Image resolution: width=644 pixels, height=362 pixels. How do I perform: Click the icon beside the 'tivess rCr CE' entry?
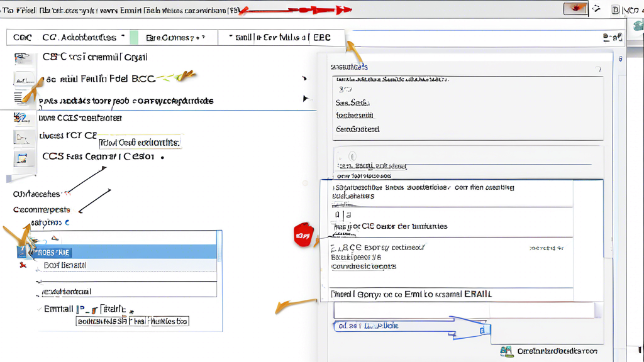tap(22, 138)
